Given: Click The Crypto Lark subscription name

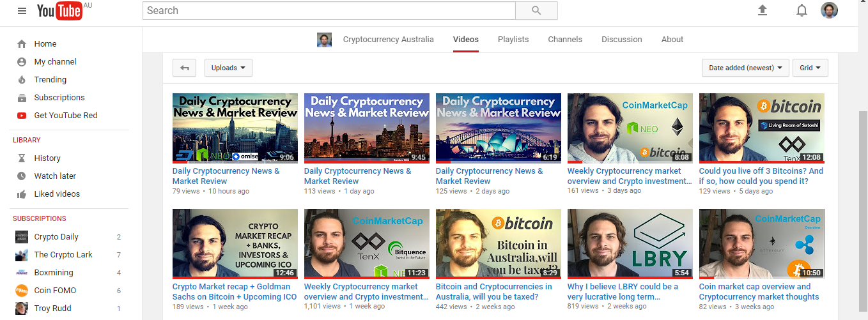Looking at the screenshot, I should (x=63, y=255).
